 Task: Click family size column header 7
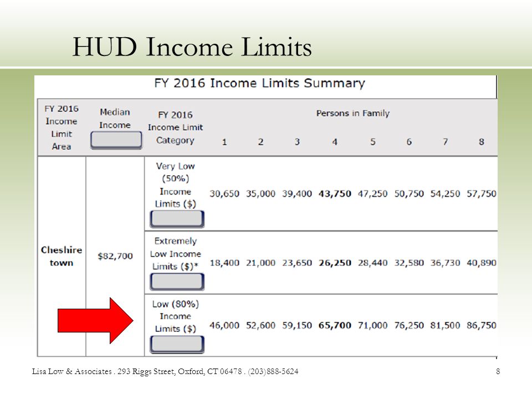[x=445, y=142]
